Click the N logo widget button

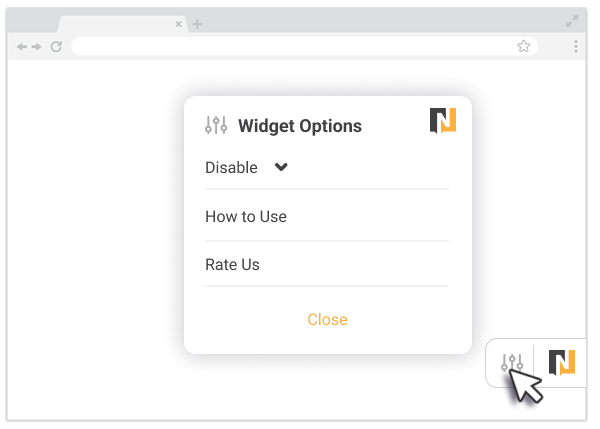click(562, 363)
